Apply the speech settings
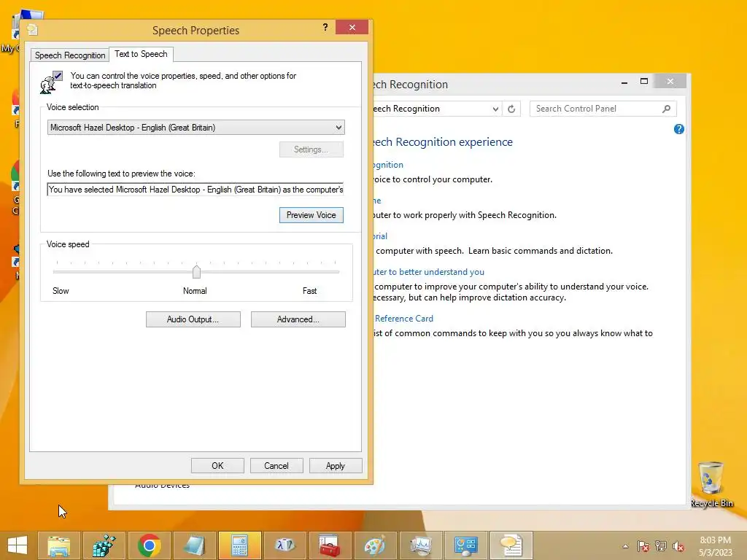The image size is (747, 560). point(336,466)
